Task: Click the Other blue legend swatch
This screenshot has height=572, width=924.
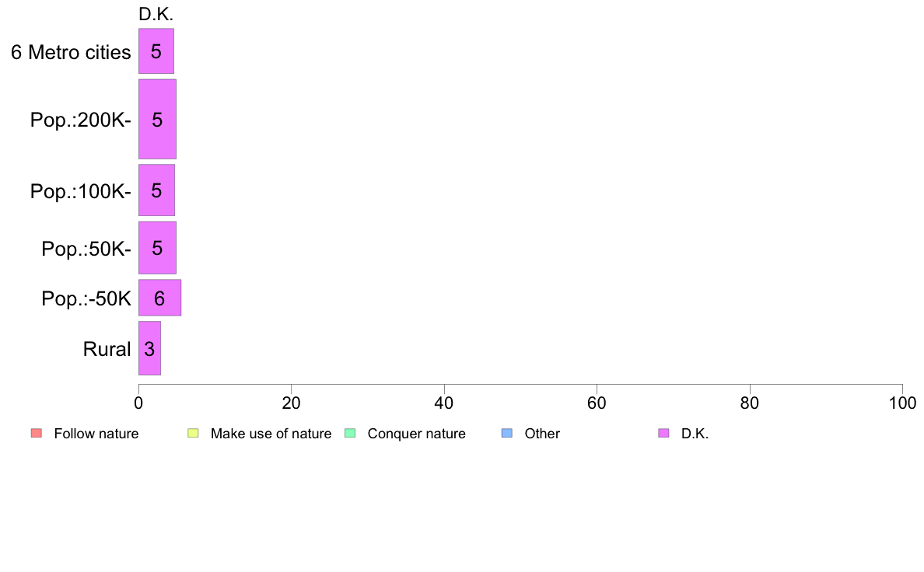Action: coord(507,433)
